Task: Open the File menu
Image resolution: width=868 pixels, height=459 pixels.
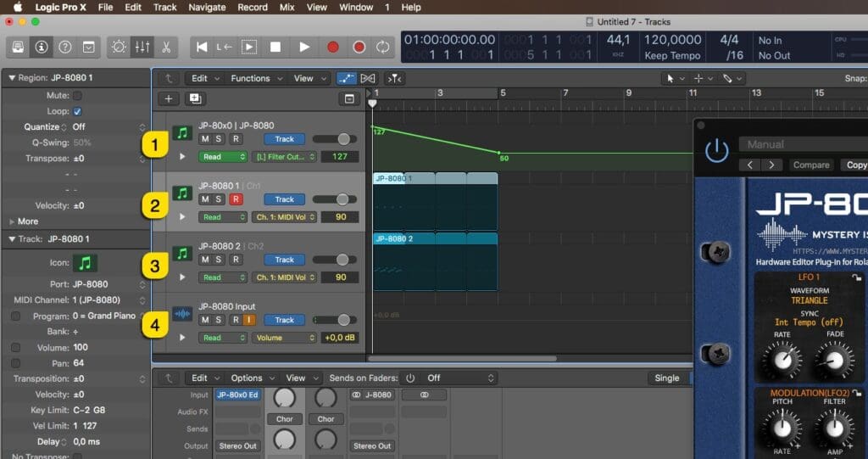Action: pos(105,7)
